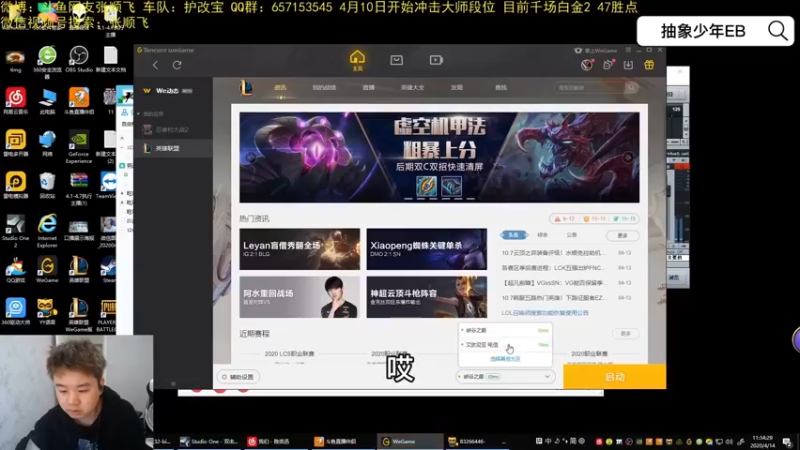Click the search field in LoL nav bar
This screenshot has height=450, width=800.
pos(589,87)
